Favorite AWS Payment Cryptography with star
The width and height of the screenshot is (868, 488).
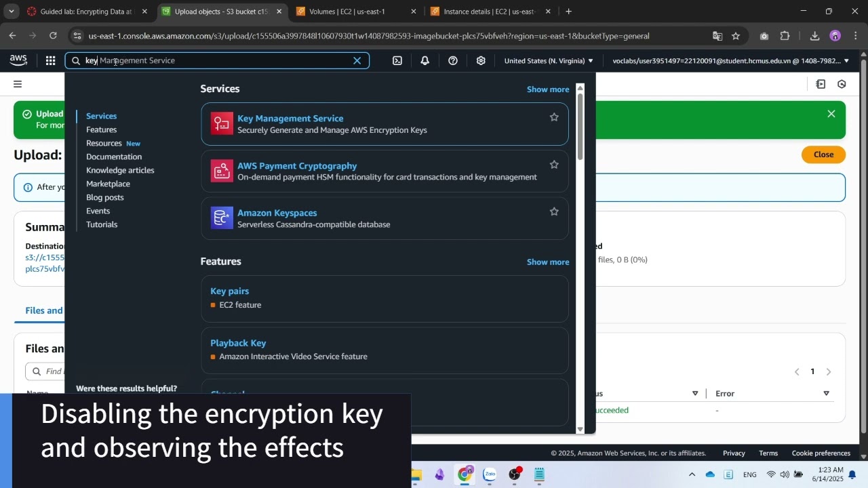554,165
